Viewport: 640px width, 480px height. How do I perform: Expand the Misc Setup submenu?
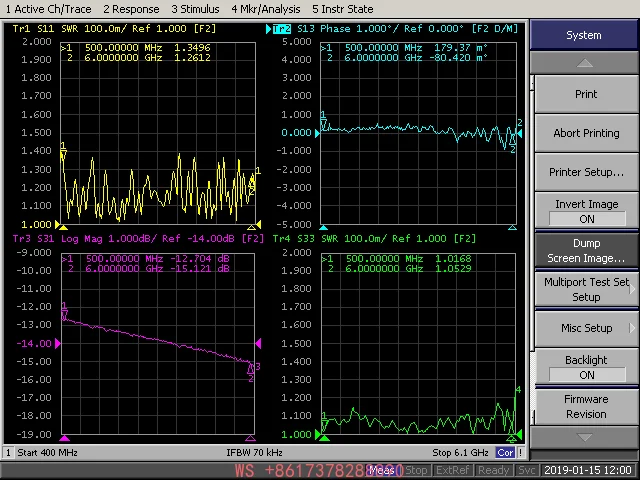tap(586, 328)
